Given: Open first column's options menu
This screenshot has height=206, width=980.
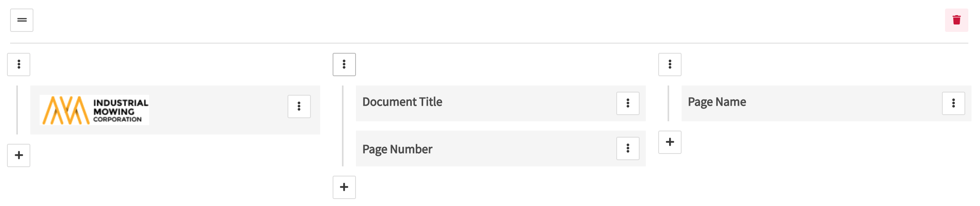Looking at the screenshot, I should tap(19, 65).
